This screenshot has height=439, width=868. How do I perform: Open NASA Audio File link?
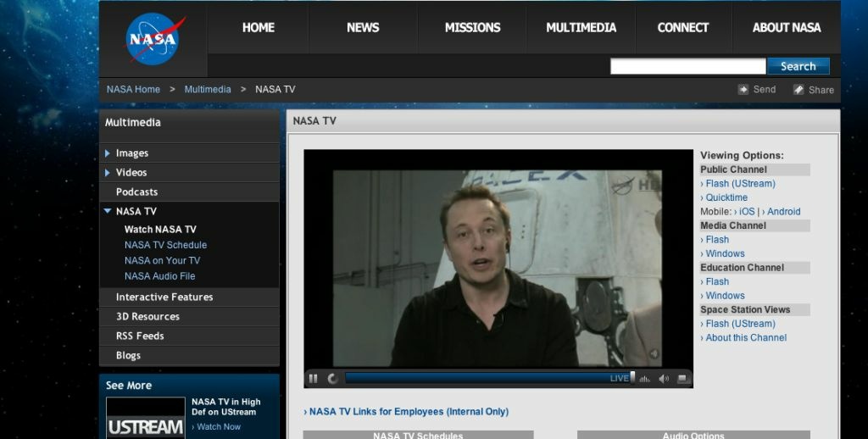[159, 275]
